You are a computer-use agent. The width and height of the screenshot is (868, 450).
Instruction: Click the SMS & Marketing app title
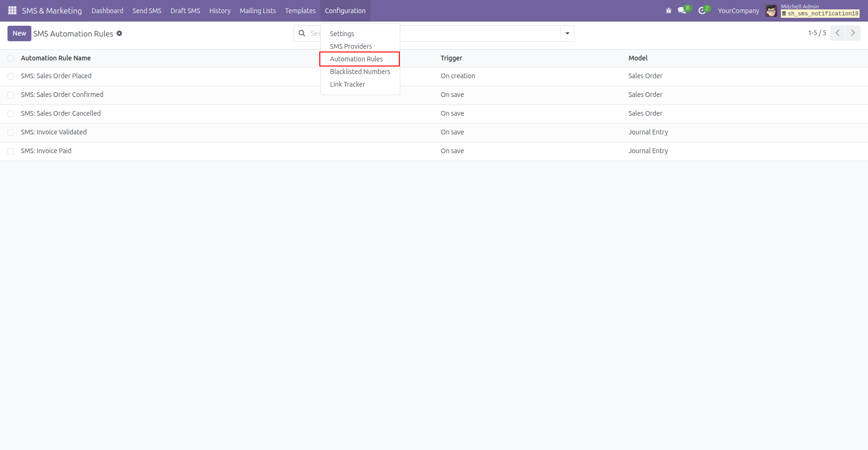[x=52, y=11]
